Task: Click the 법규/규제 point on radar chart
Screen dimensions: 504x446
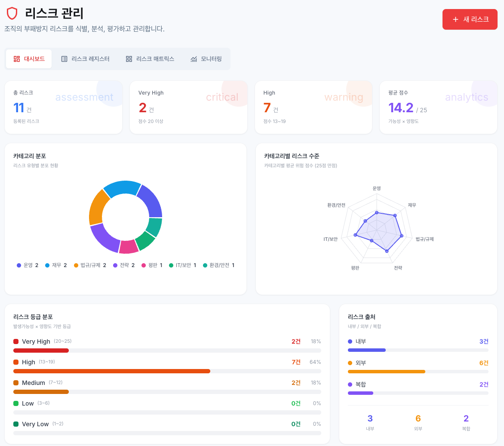Action: click(401, 236)
